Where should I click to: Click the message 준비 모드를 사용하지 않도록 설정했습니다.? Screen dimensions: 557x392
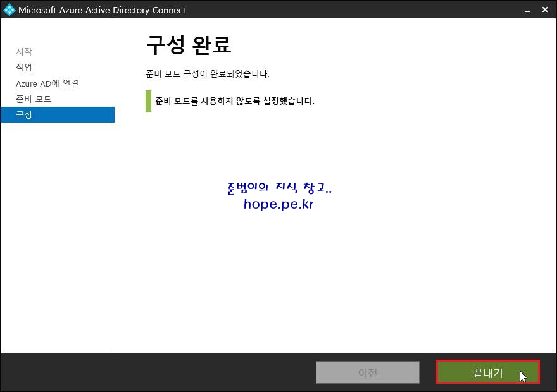(235, 101)
